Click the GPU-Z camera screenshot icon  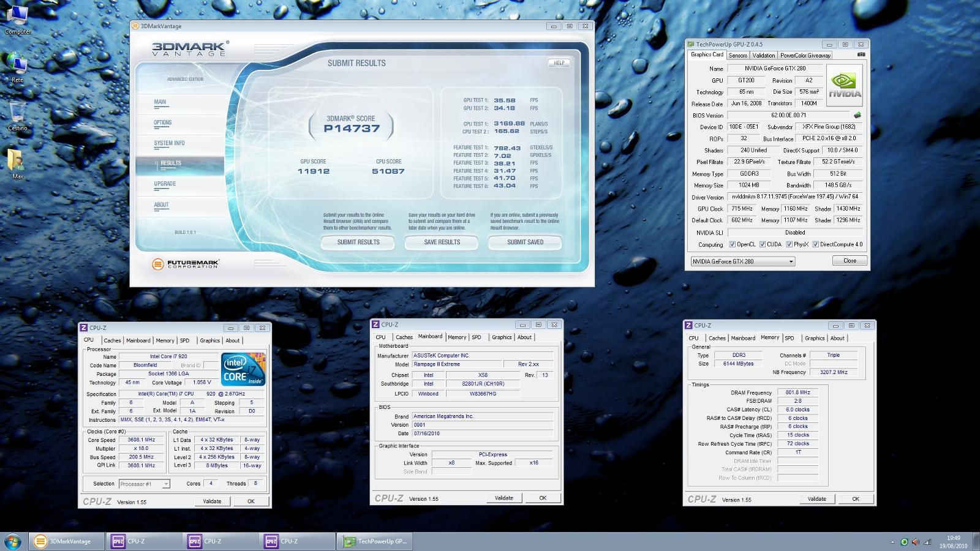(861, 54)
